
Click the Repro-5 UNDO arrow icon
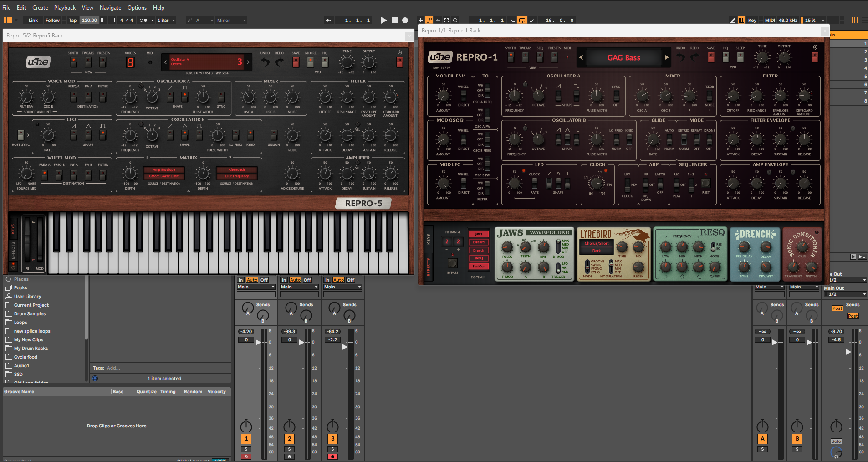click(265, 62)
